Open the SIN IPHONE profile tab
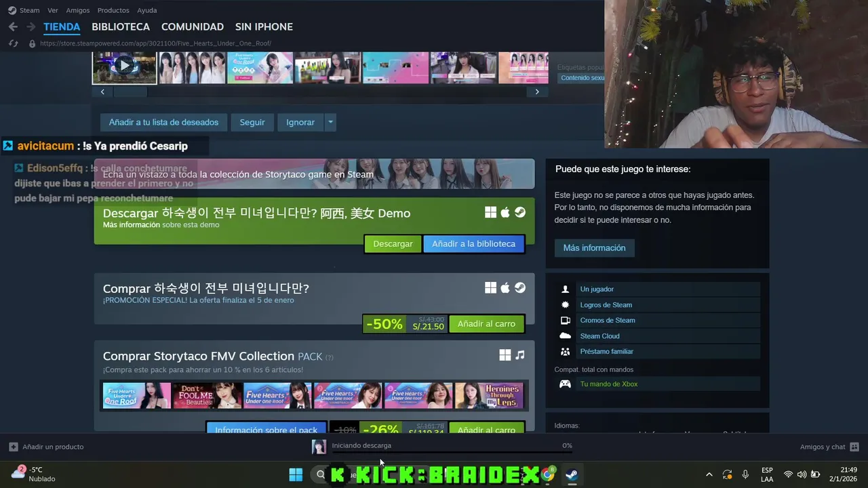This screenshot has width=868, height=488. click(264, 26)
